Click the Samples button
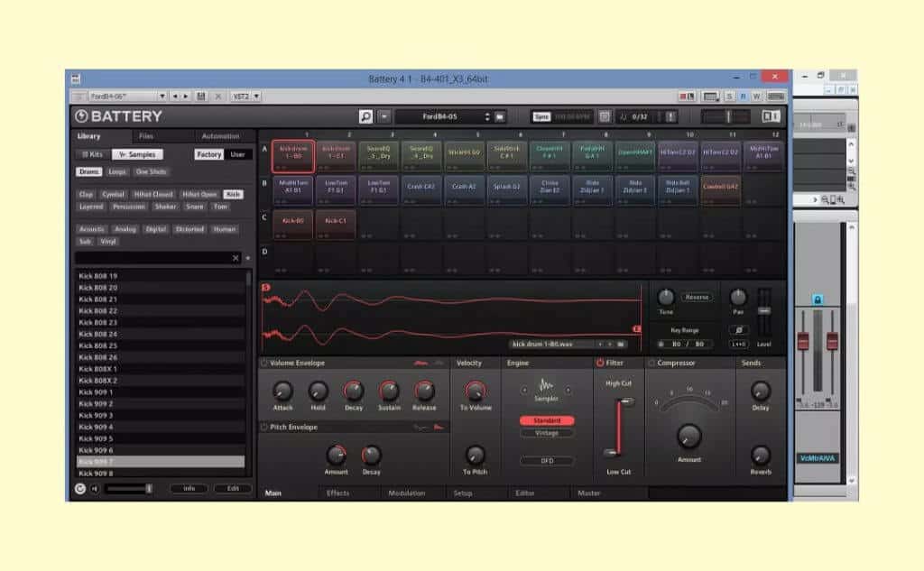The image size is (924, 571). click(137, 154)
